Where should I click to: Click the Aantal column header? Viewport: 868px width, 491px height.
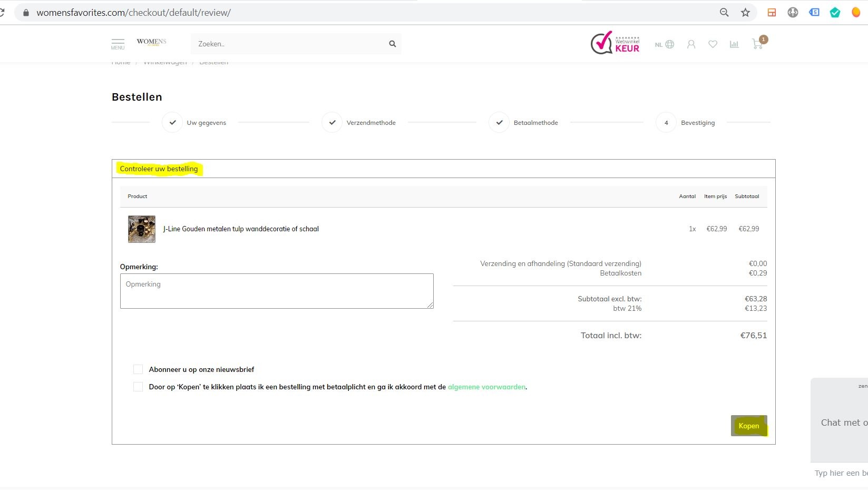[x=687, y=196]
